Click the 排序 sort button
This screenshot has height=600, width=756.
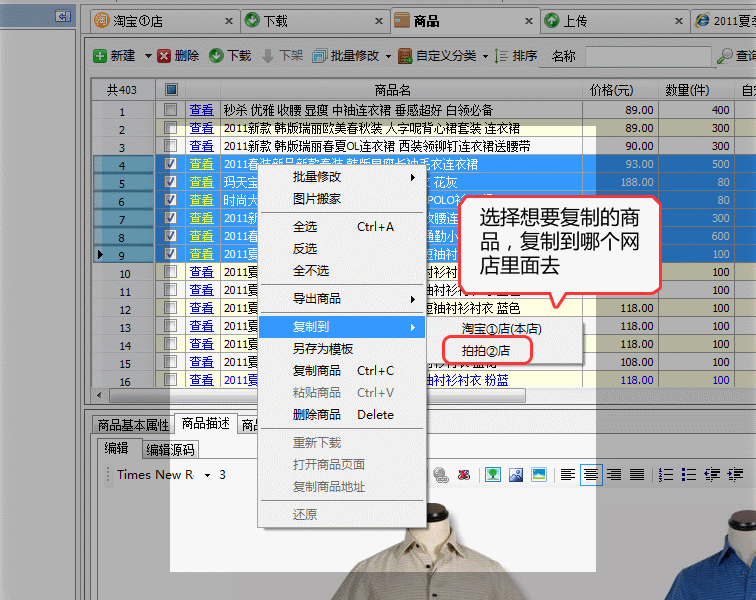[x=516, y=56]
